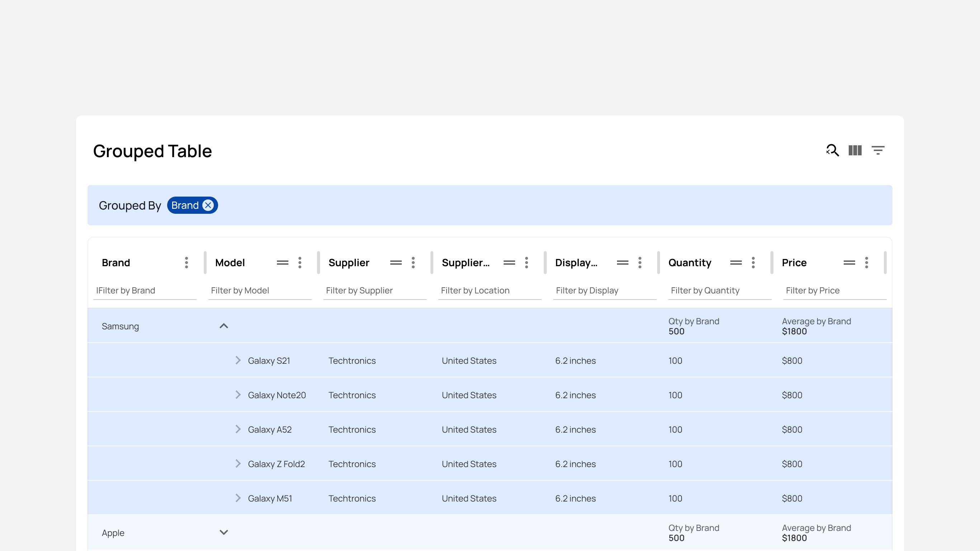Click Apple Average by Brand $1800 value
Screen dimensions: 980x551
(794, 538)
